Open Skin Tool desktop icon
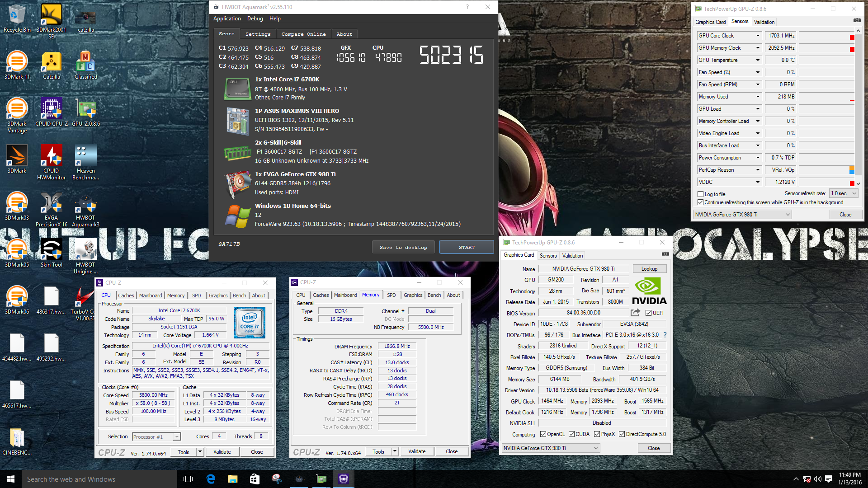 pyautogui.click(x=51, y=253)
